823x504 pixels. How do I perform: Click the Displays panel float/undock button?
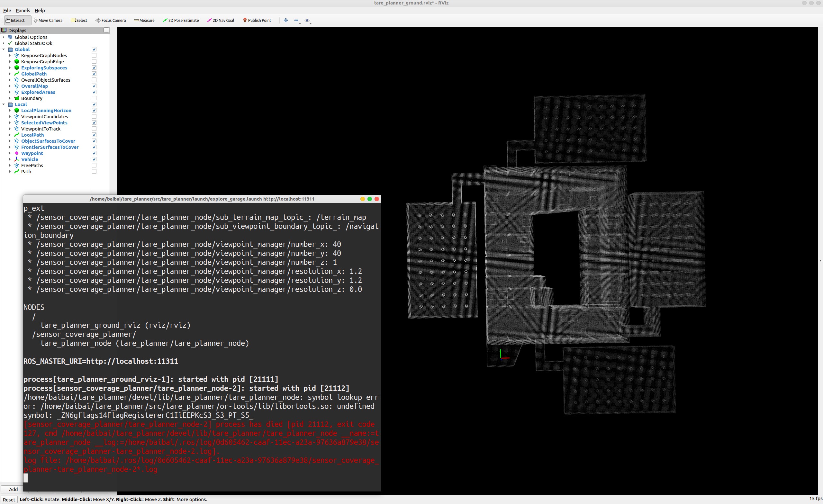click(x=106, y=31)
